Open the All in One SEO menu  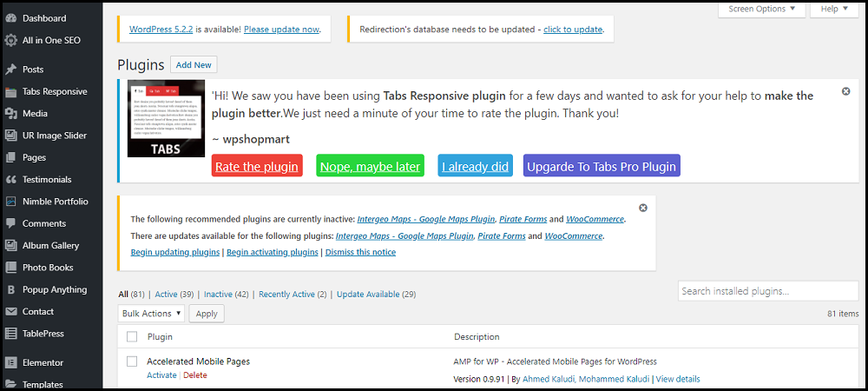point(51,41)
